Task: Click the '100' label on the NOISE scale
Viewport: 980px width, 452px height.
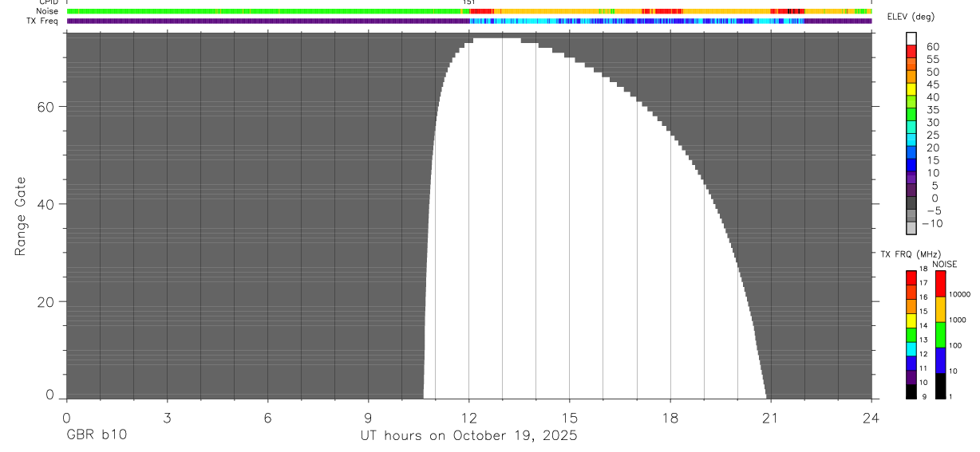Action: 955,345
